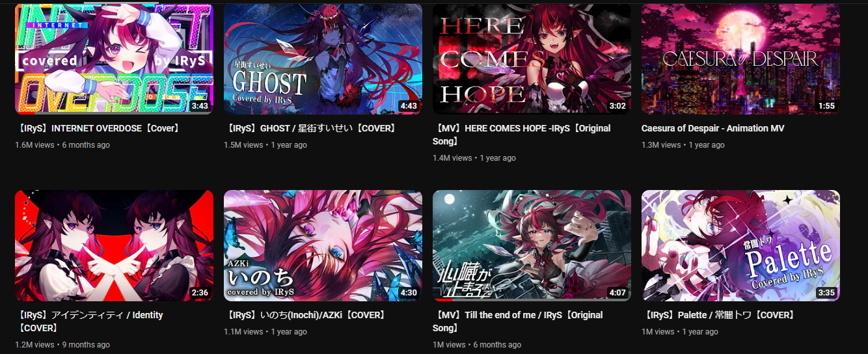Viewport: 868px width, 354px height.
Task: Play the HERE COMES HOPE thumbnail
Action: (532, 59)
